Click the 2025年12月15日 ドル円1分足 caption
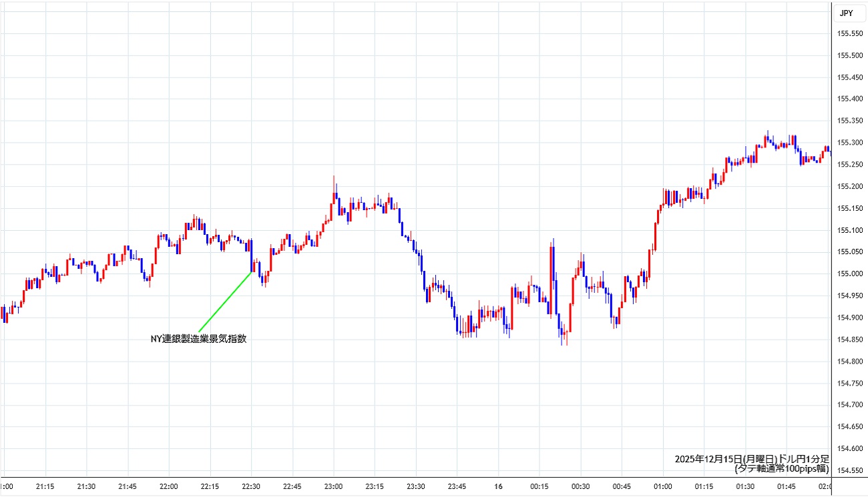Viewport: 868px width, 497px height. 752,459
